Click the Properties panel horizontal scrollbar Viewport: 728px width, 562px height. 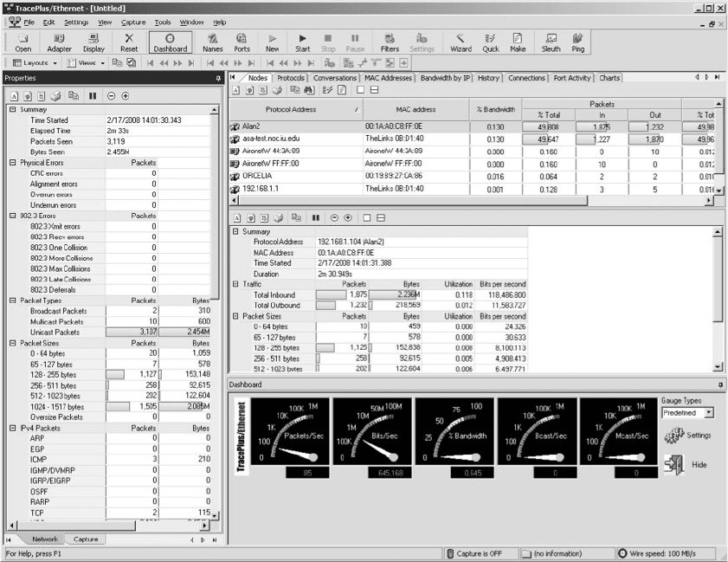tap(110, 526)
